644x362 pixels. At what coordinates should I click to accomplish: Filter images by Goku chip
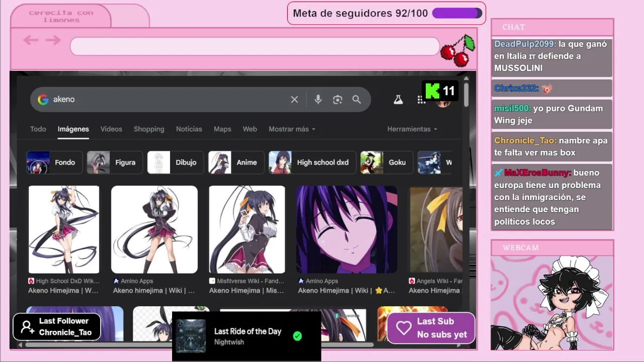[386, 162]
